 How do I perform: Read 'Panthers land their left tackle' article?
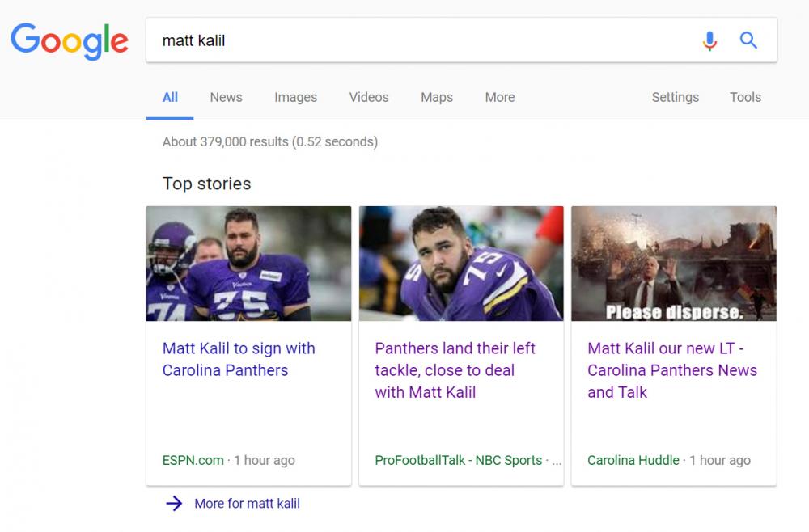coord(455,369)
